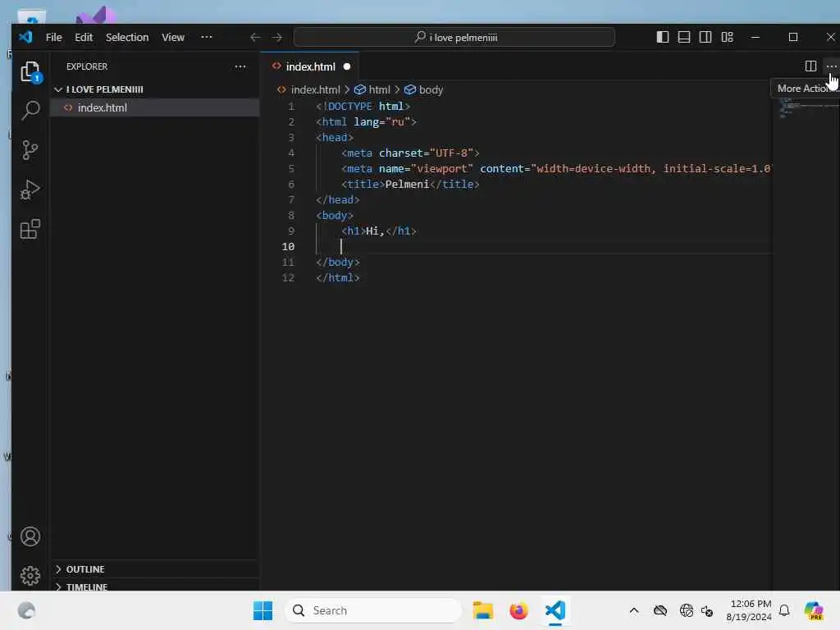Screen dimensions: 840x630
Task: Open Firefox from the taskbar
Action: [518, 610]
